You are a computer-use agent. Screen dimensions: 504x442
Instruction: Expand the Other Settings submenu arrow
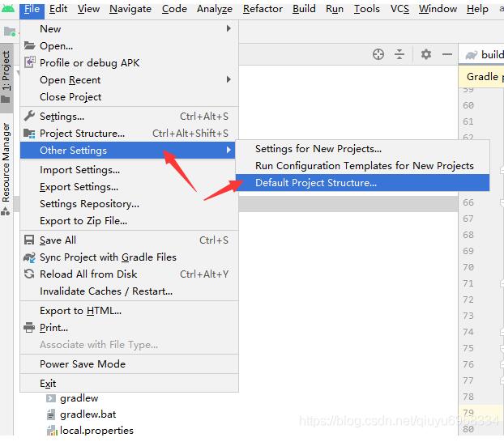229,150
